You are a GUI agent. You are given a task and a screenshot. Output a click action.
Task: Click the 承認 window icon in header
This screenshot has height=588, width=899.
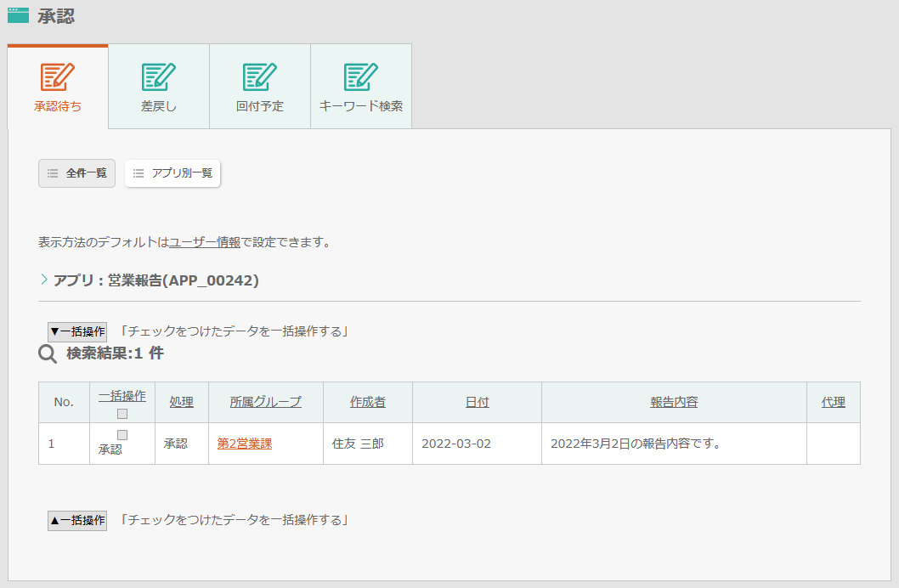tap(18, 15)
